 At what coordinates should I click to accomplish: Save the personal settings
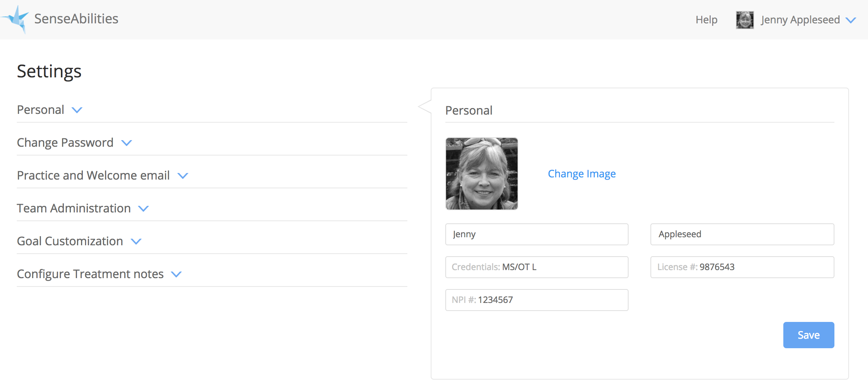(x=809, y=335)
